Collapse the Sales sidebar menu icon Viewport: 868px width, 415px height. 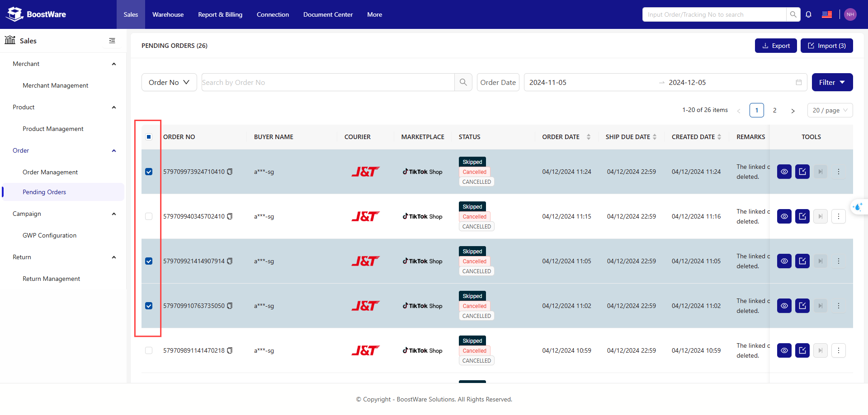pos(112,41)
